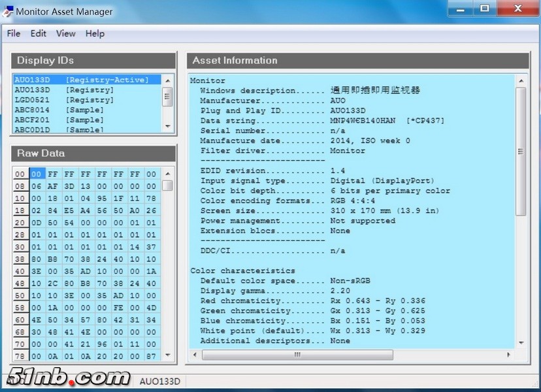Image resolution: width=541 pixels, height=392 pixels.
Task: Open the View menu
Action: pyautogui.click(x=65, y=33)
